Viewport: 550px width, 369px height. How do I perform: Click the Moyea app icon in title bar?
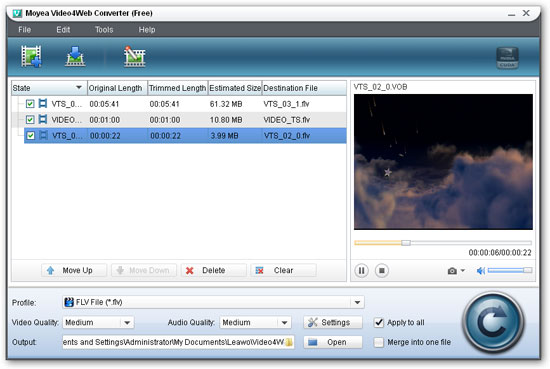tap(18, 13)
